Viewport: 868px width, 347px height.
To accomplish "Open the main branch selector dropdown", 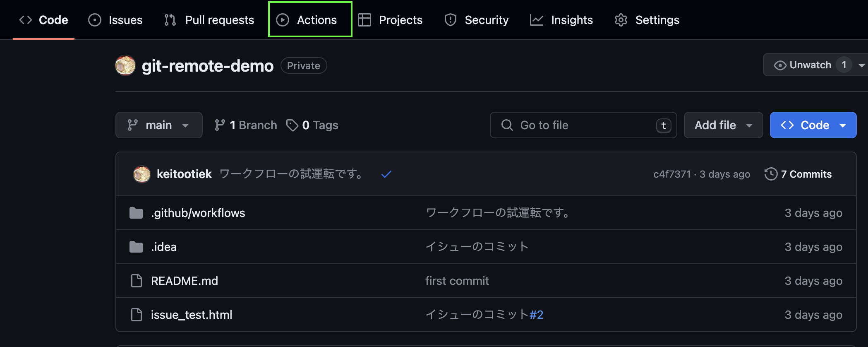I will [x=159, y=125].
